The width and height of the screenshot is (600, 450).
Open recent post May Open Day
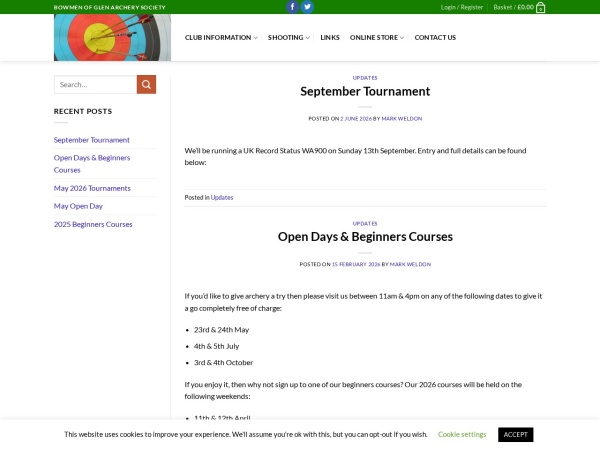[x=78, y=206]
